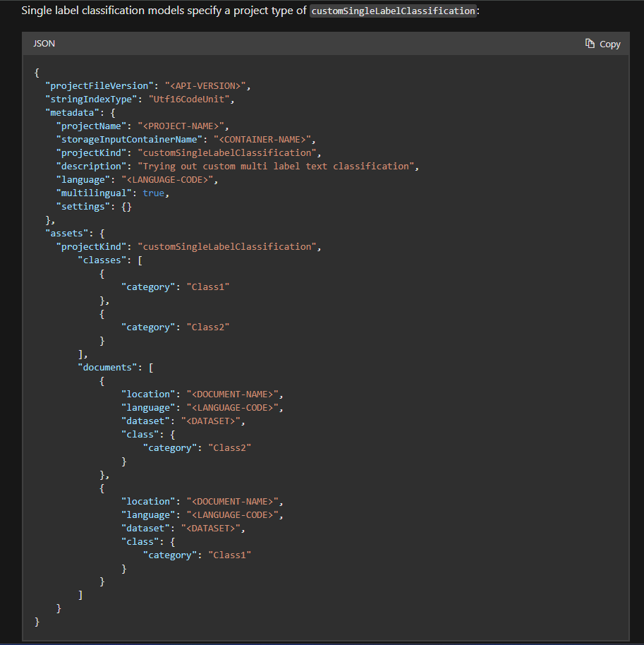This screenshot has width=644, height=645.
Task: Click the "metadata" key
Action: point(72,113)
